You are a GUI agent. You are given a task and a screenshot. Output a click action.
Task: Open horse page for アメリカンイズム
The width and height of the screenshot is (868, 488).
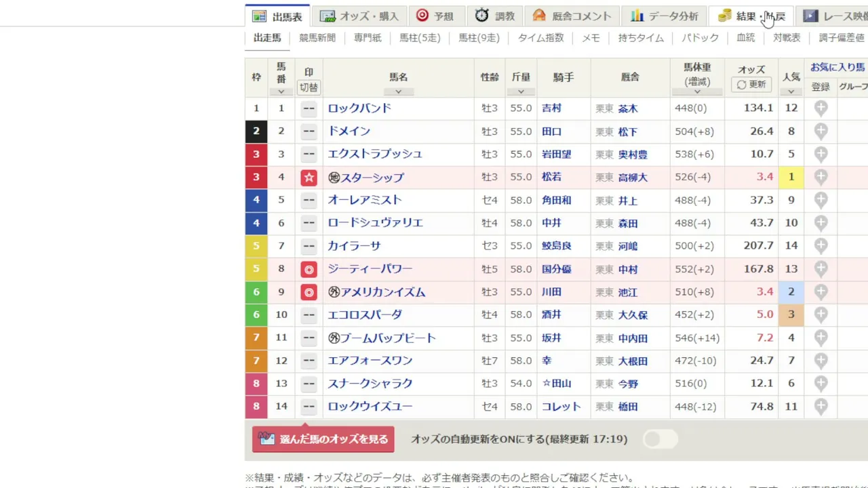tap(383, 292)
